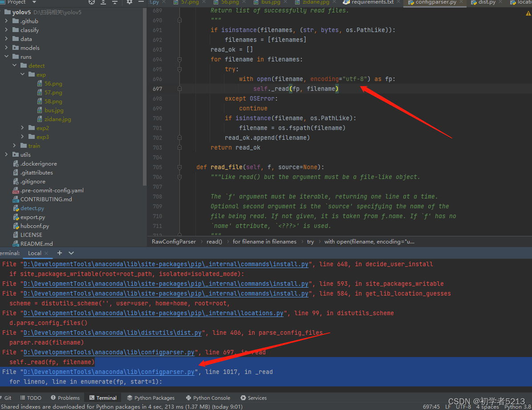This screenshot has height=410, width=532.
Task: Open CONTRIBUTING.md file
Action: (46, 199)
